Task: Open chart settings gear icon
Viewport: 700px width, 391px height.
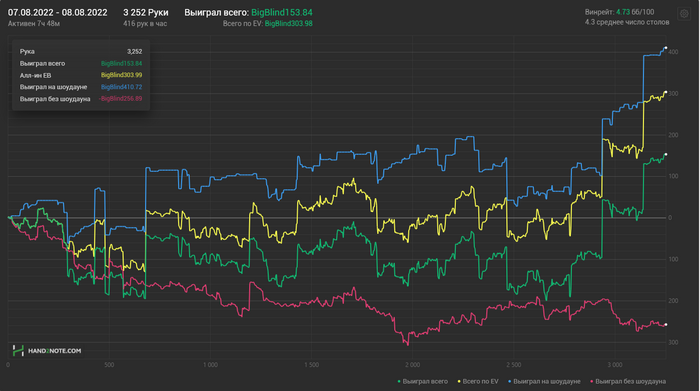Action: point(684,14)
